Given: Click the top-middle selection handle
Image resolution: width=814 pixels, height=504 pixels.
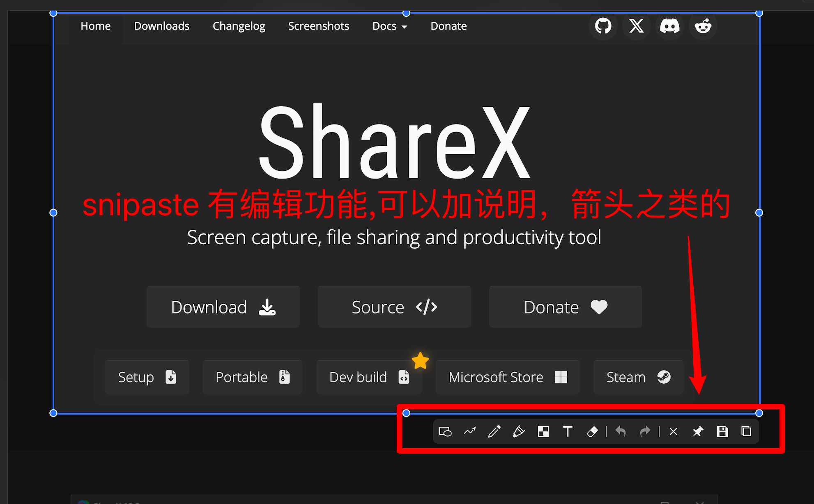Looking at the screenshot, I should point(406,13).
